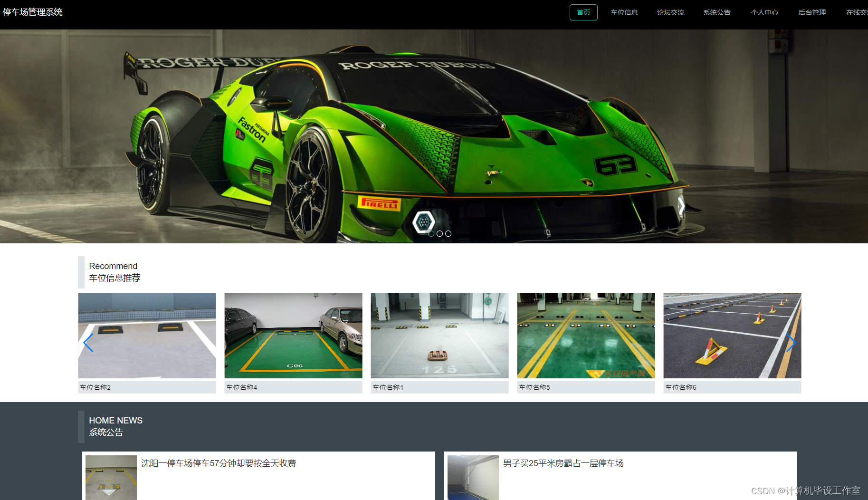Image resolution: width=868 pixels, height=500 pixels.
Task: Click the right arrow of parking carousel
Action: 791,343
